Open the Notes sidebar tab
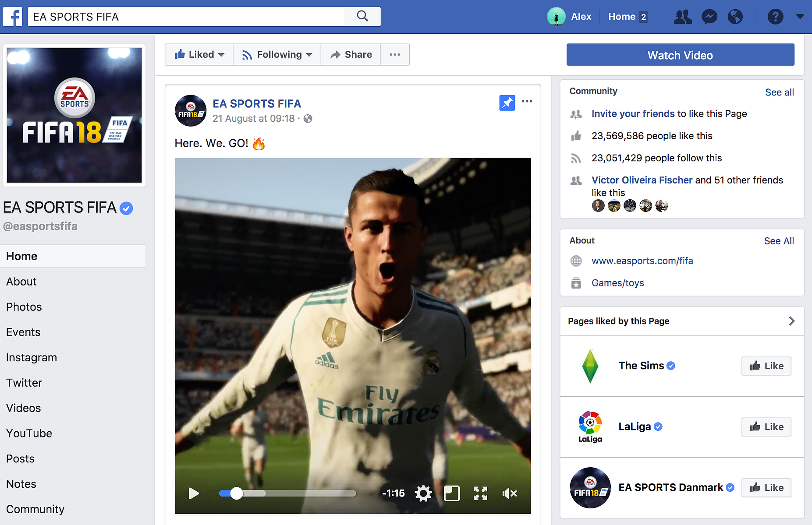 (x=21, y=484)
